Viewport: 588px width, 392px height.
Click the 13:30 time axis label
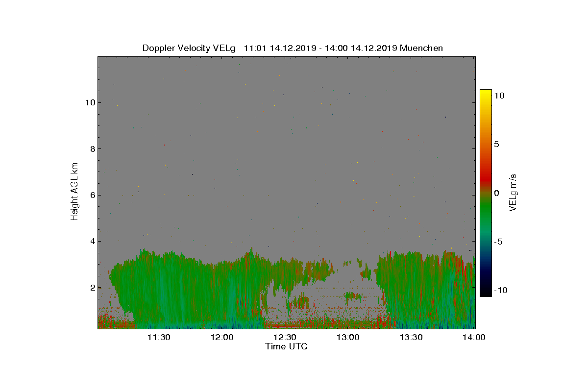411,338
